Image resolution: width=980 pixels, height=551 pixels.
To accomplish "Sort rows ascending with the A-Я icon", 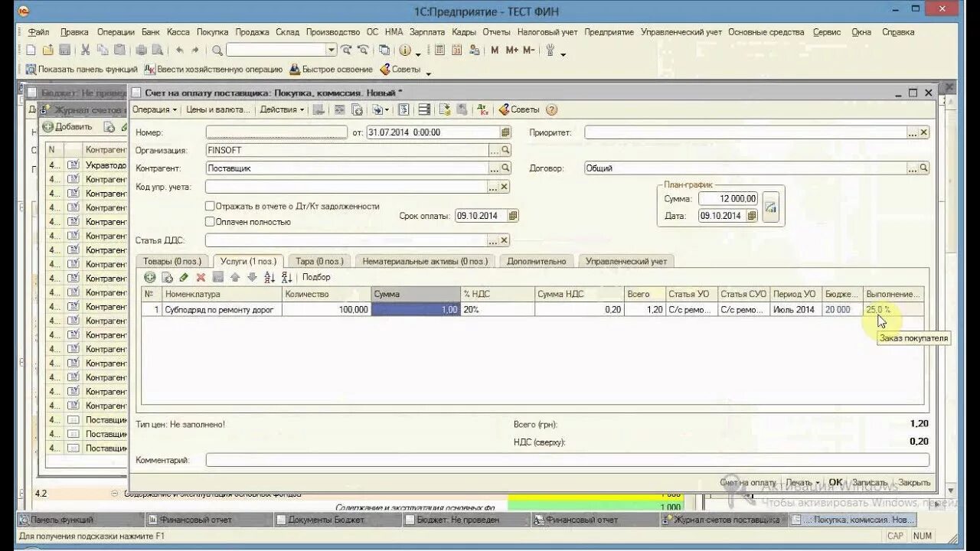I will pos(269,277).
